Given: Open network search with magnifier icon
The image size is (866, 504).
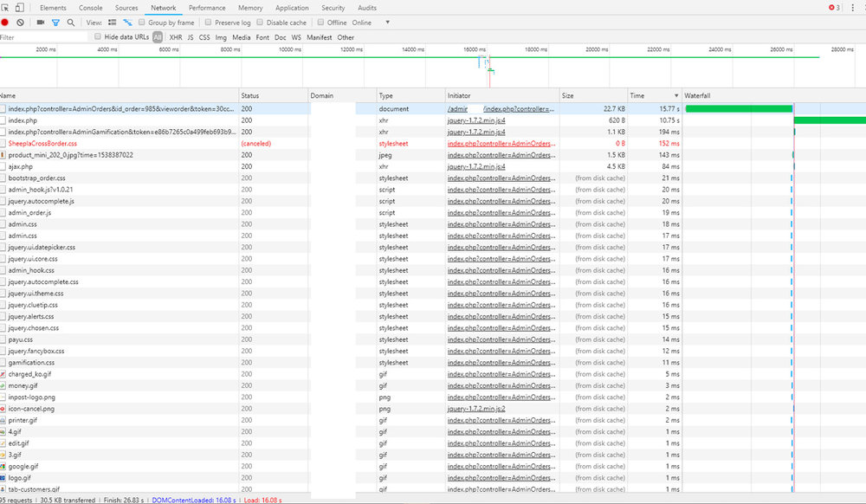Looking at the screenshot, I should coord(70,23).
